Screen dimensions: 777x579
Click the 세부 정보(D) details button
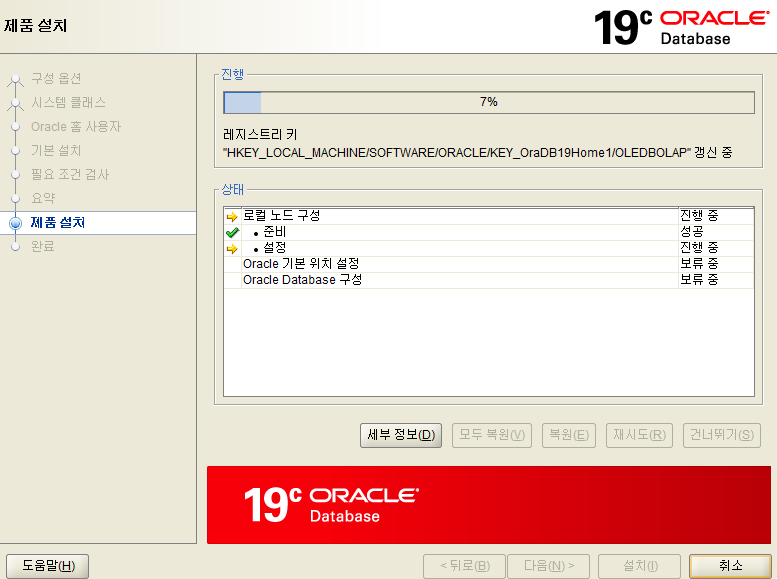(x=400, y=435)
